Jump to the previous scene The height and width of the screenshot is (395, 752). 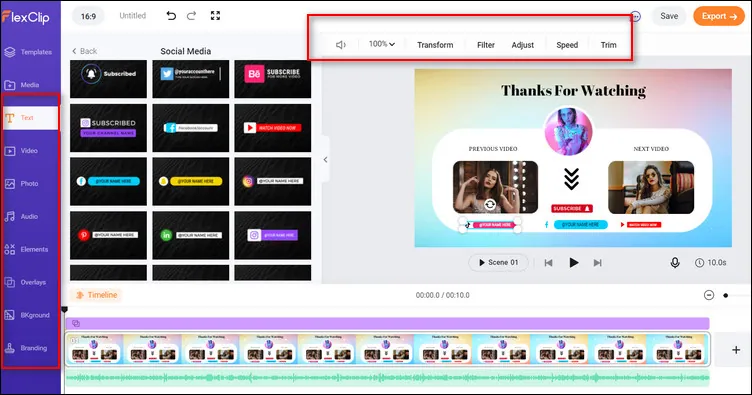point(548,263)
